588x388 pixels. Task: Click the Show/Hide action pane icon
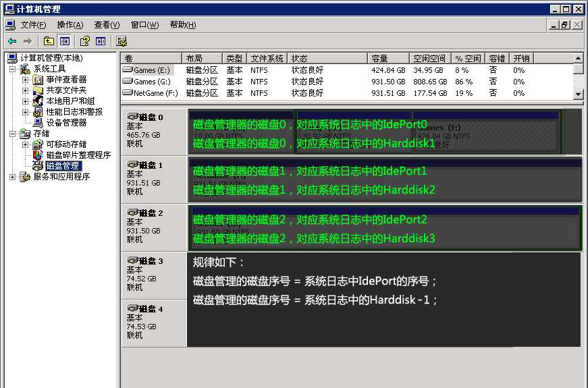(x=101, y=41)
